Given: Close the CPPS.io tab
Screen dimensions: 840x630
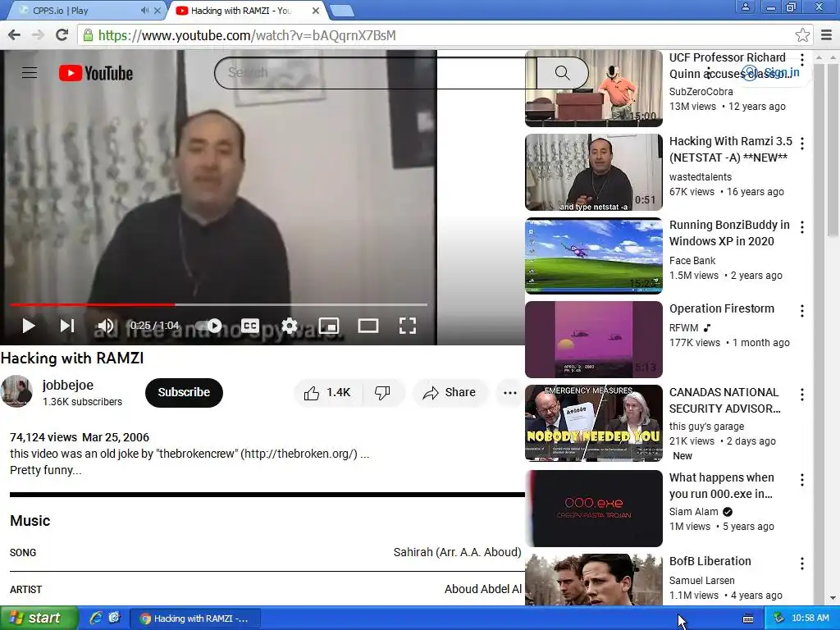Looking at the screenshot, I should 157,10.
